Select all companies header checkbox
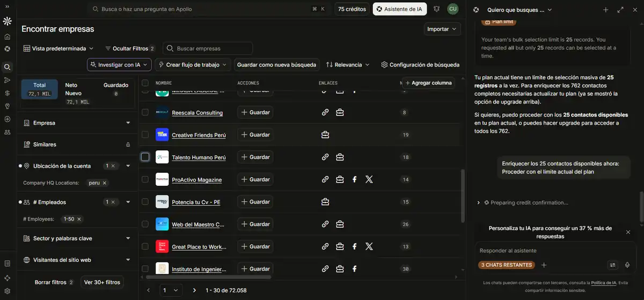The image size is (644, 300). click(145, 83)
